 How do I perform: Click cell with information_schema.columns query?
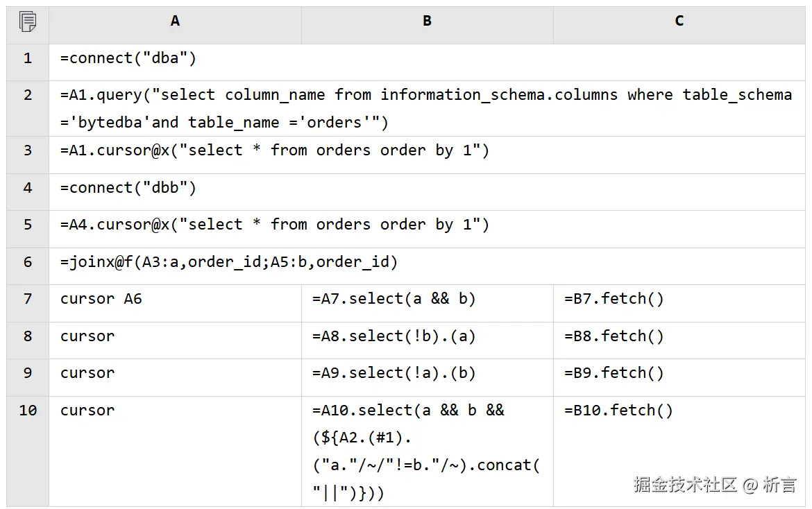click(425, 109)
